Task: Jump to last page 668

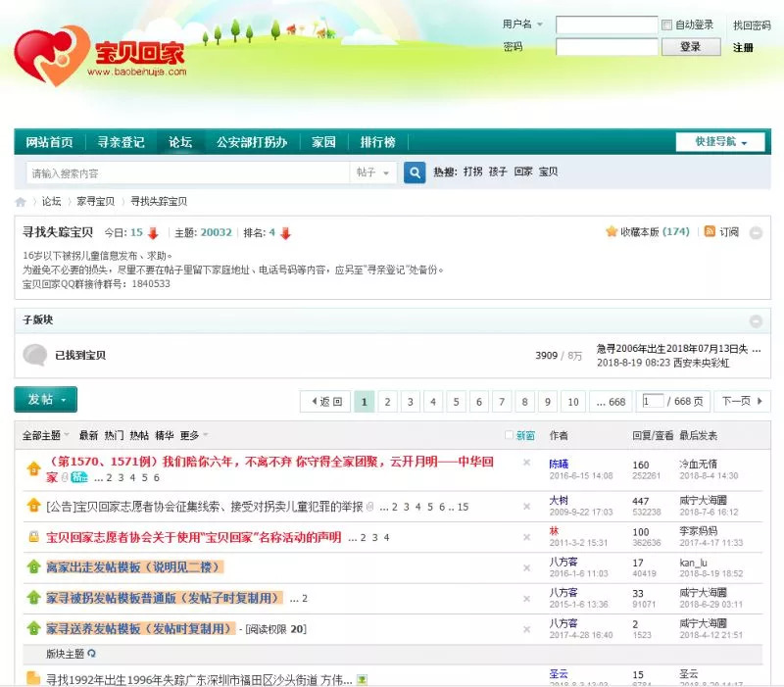Action: 611,402
